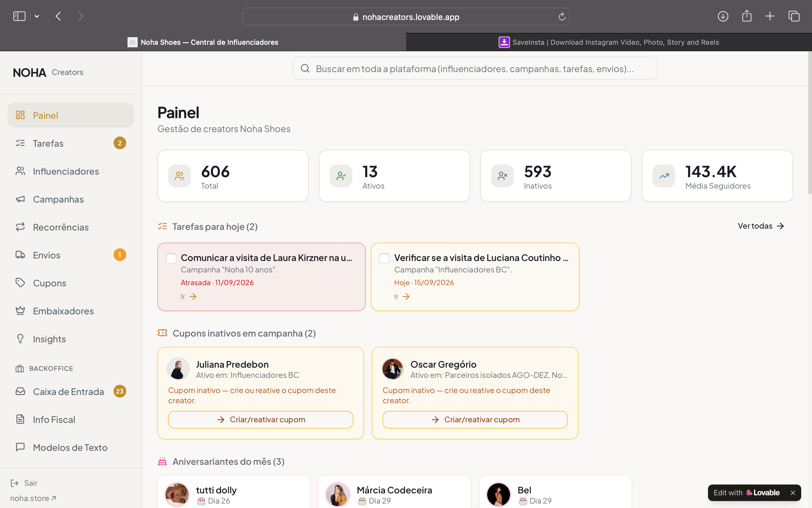Click the browser forward arrow
The width and height of the screenshot is (812, 508).
point(81,16)
